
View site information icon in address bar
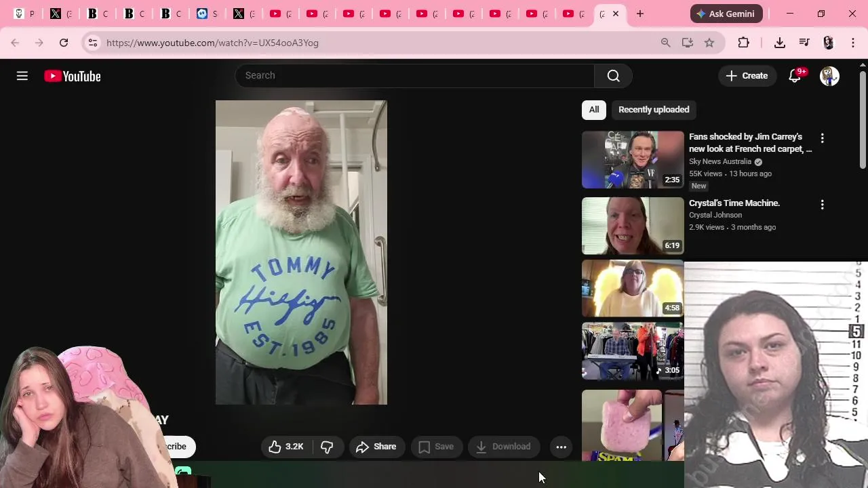pyautogui.click(x=93, y=43)
